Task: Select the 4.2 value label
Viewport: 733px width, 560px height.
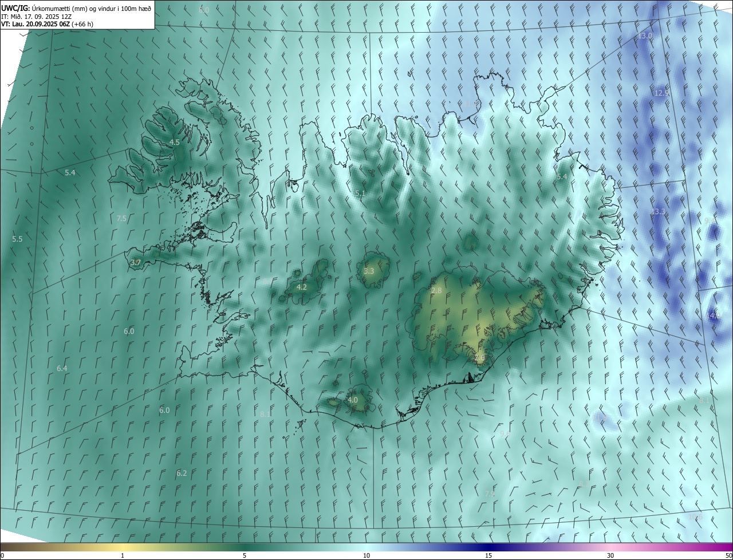Action: pos(302,287)
